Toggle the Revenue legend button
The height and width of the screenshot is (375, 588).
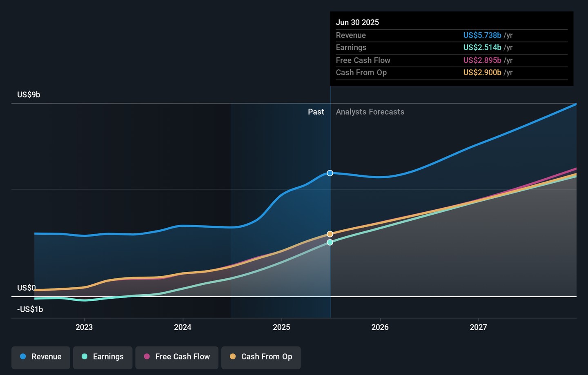coord(41,357)
